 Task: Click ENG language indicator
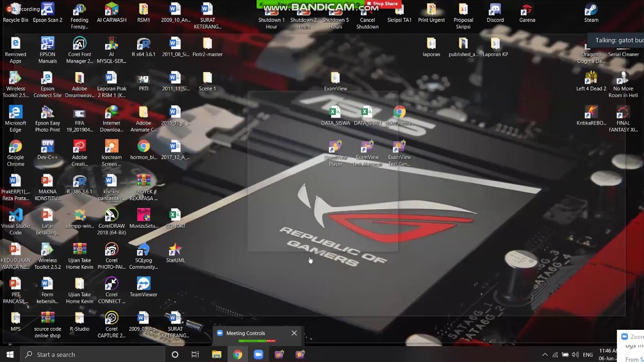(x=588, y=354)
